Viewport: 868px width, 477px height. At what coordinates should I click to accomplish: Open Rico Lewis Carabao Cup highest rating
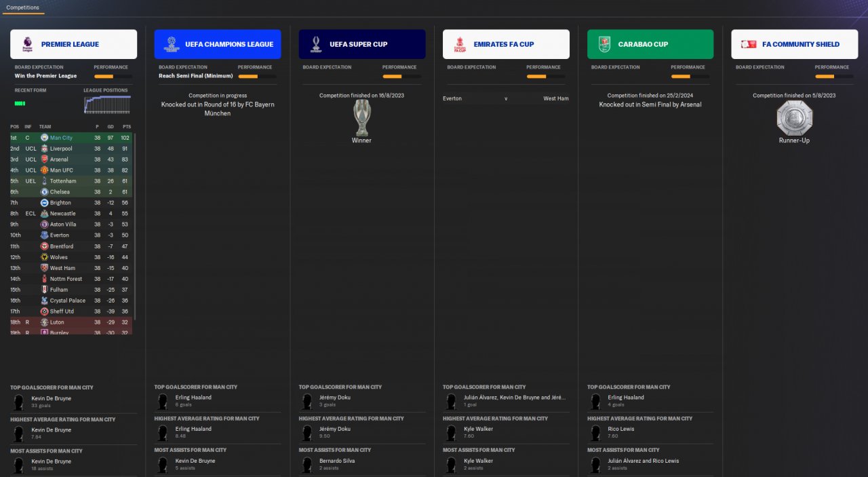coord(621,429)
